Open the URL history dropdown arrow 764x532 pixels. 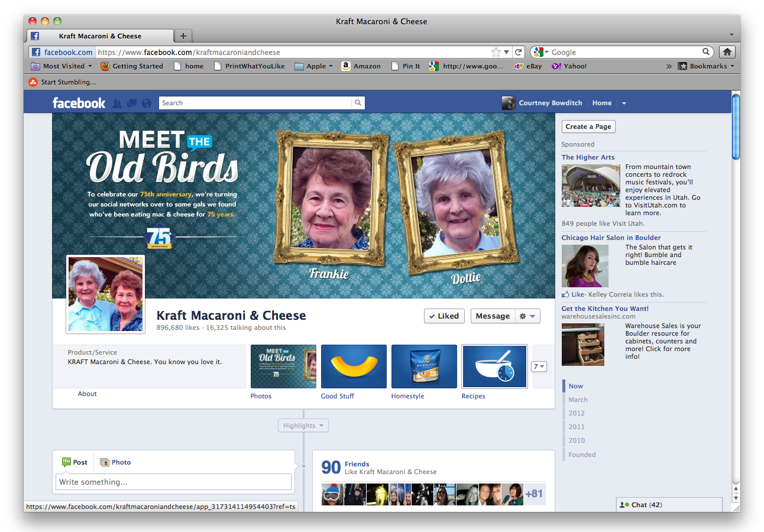click(507, 52)
